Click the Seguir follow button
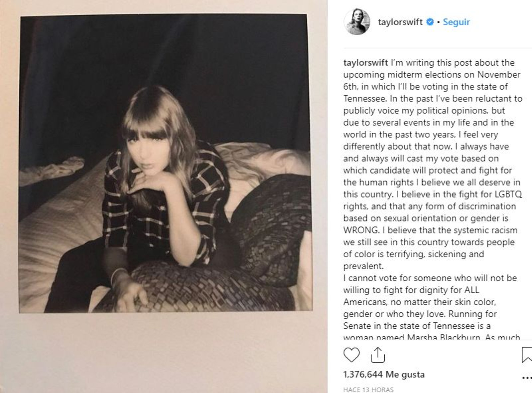 pos(456,22)
